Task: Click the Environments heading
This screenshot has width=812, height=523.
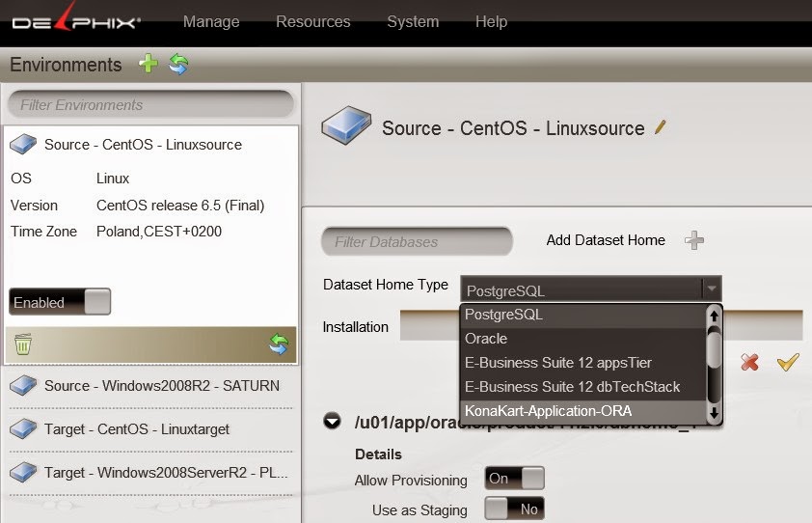Action: coord(66,65)
